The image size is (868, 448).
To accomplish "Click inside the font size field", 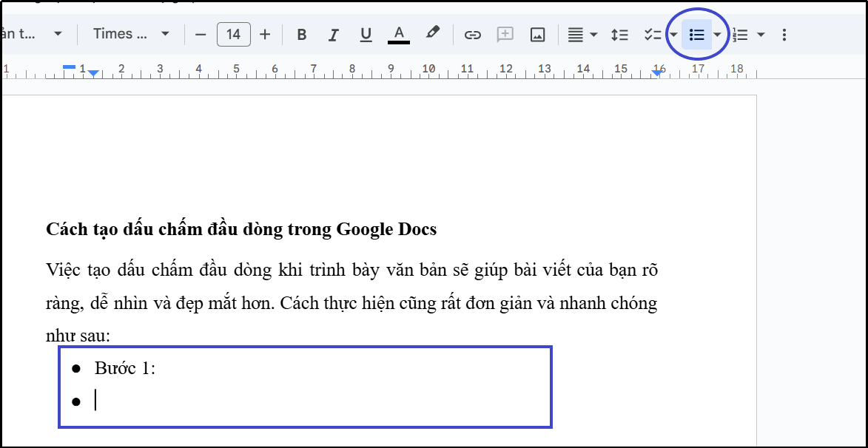I will (x=232, y=33).
